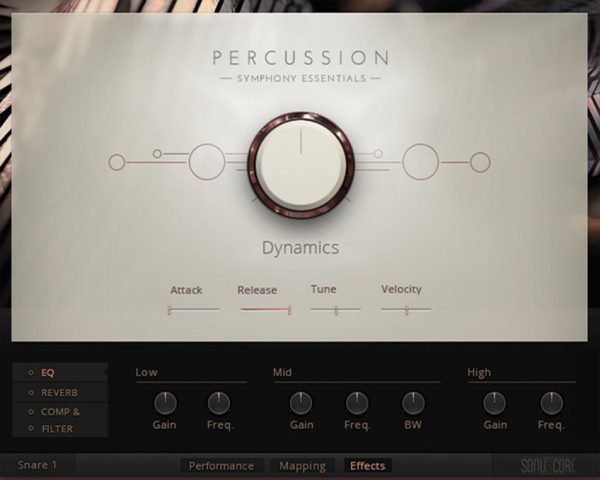Click the Tune slider
Image resolution: width=600 pixels, height=480 pixels.
tap(334, 310)
